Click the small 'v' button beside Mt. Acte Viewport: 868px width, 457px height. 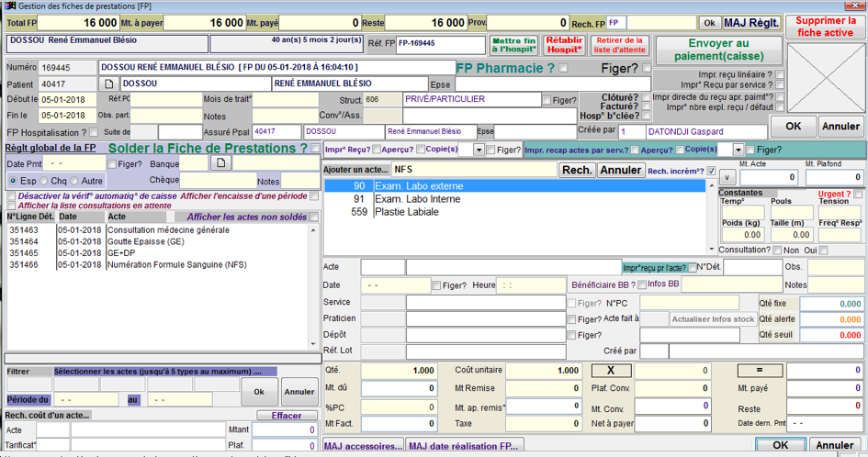point(726,177)
